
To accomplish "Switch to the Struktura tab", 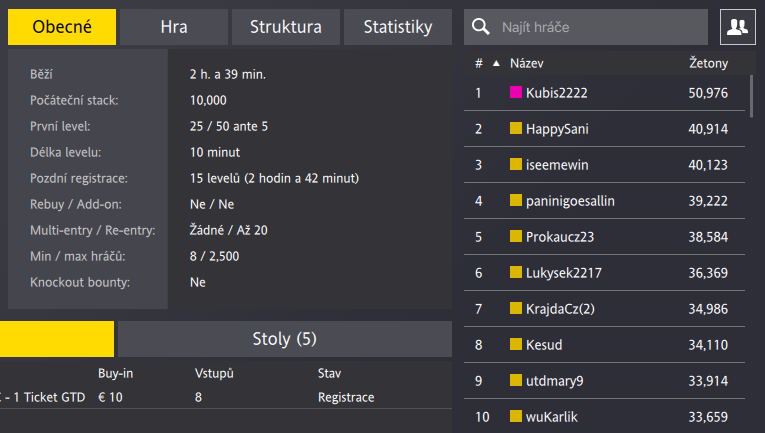I will (x=286, y=28).
